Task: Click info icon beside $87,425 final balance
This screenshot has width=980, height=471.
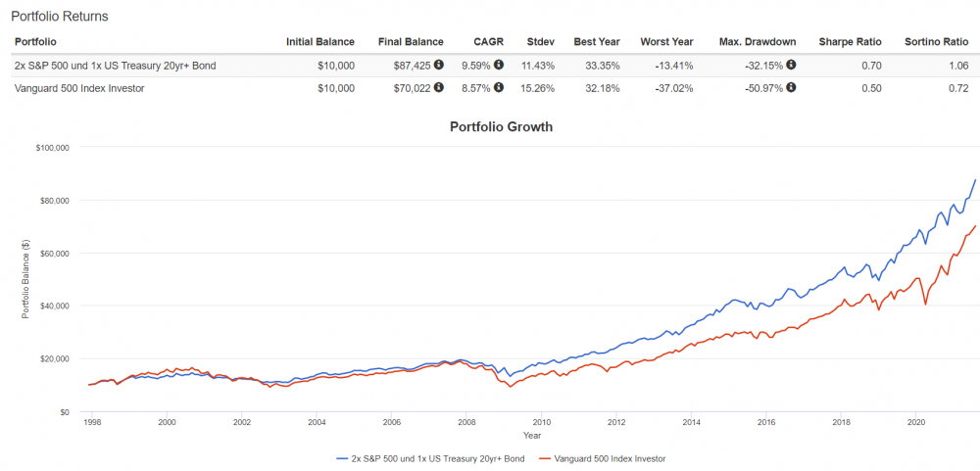Action: pyautogui.click(x=438, y=65)
